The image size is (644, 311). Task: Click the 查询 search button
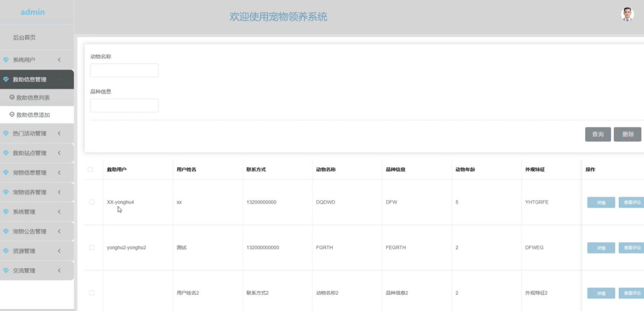(598, 134)
